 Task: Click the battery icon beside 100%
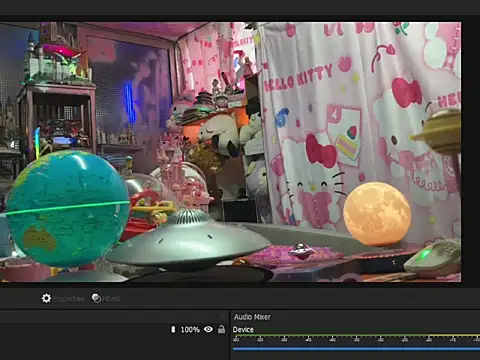pos(173,329)
